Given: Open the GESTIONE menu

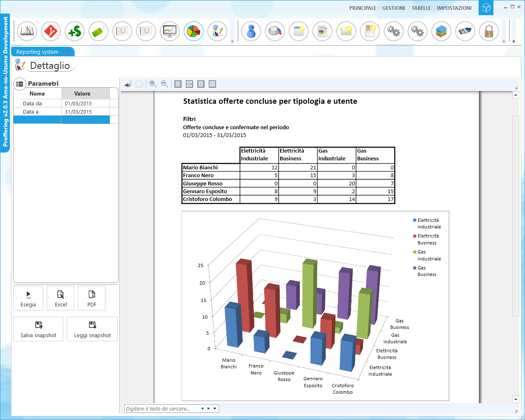Looking at the screenshot, I should coord(394,8).
